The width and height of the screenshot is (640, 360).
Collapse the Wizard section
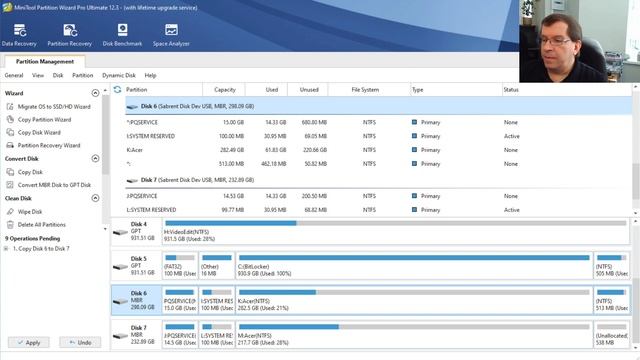[x=95, y=93]
